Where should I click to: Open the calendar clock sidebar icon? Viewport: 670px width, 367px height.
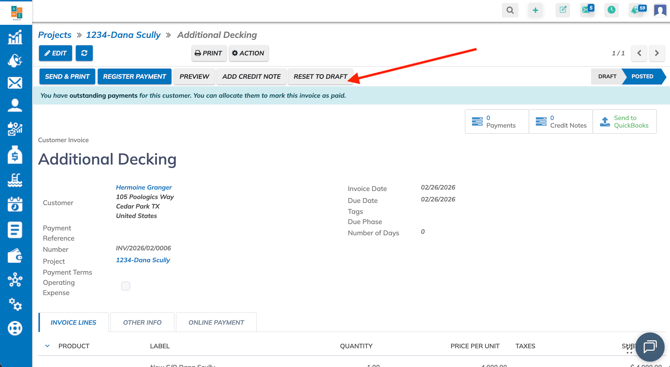click(x=15, y=204)
